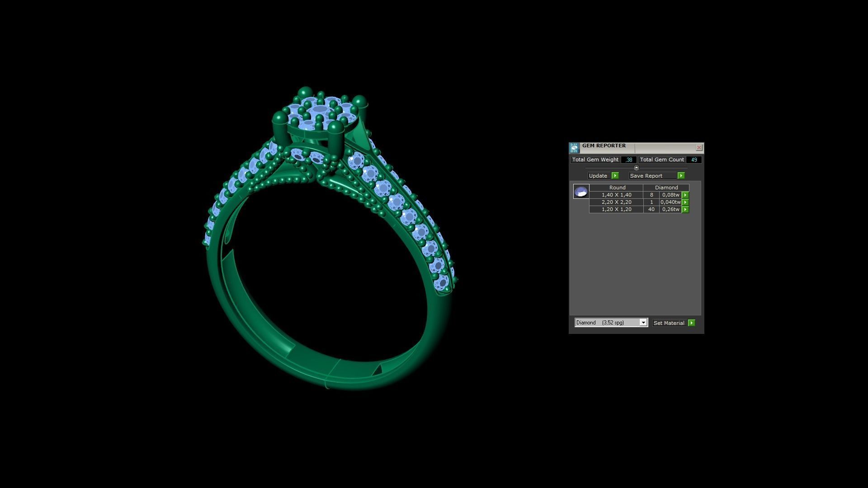Click the Set Material button label
868x488 pixels.
(669, 323)
